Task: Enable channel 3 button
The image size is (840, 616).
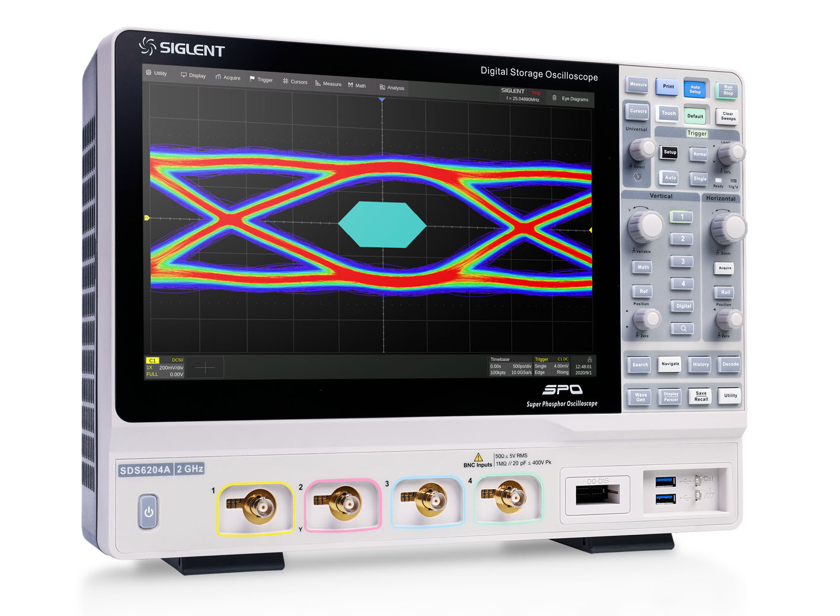Action: tap(682, 261)
